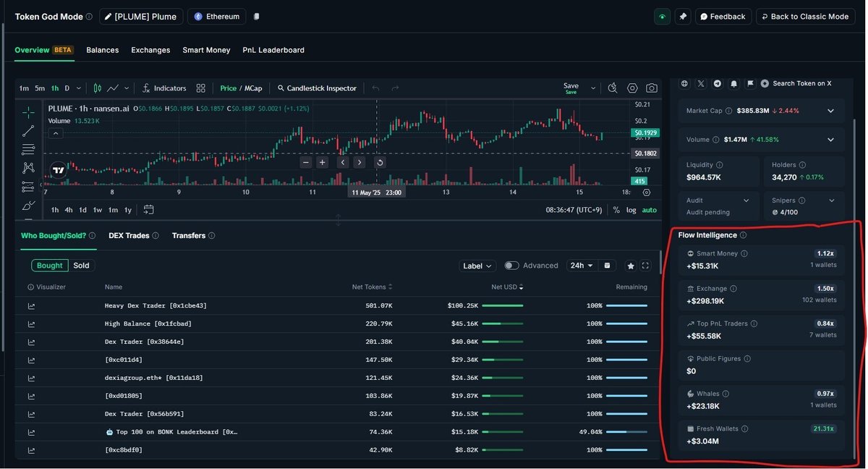Click Back to Classic Mode
This screenshot has height=469, width=868.
click(x=805, y=16)
